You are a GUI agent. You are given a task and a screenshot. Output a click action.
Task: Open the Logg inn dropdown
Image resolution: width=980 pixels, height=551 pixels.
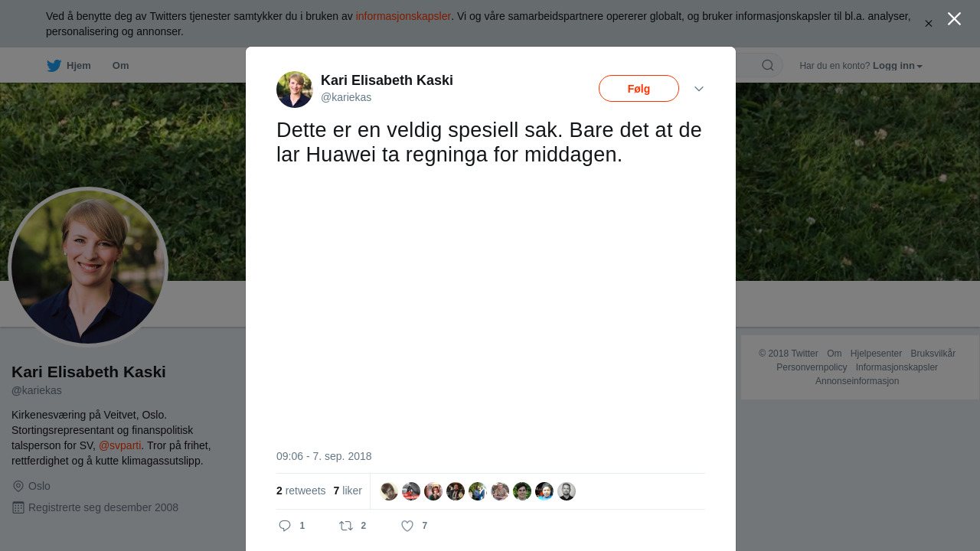pos(897,66)
